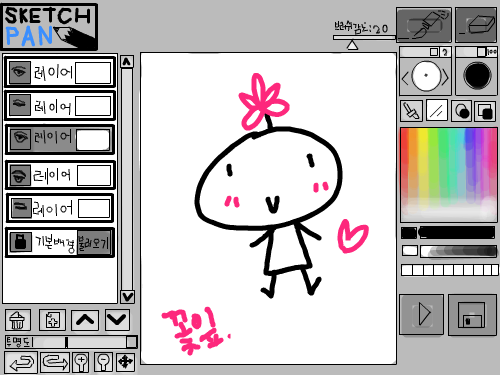Pick the eyedropper color picker tool

coord(411,111)
